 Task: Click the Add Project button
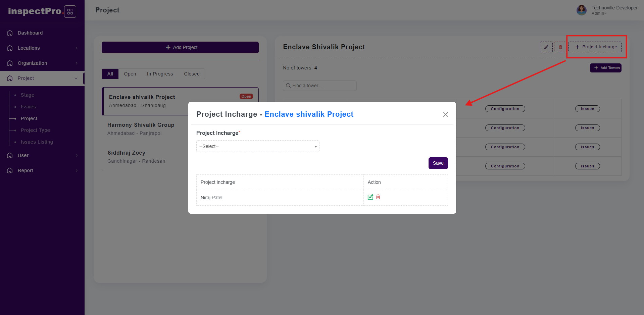pos(180,47)
